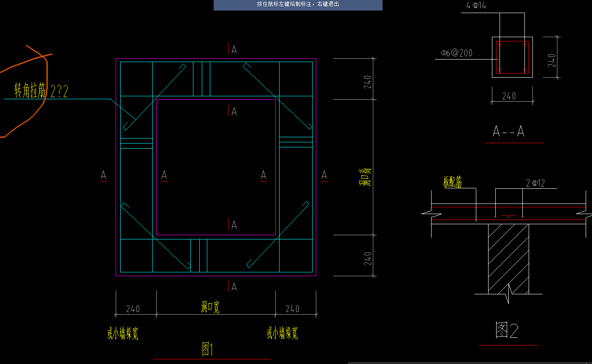Click the 'A' mark inside the opening's left edge
The height and width of the screenshot is (364, 592).
[164, 175]
